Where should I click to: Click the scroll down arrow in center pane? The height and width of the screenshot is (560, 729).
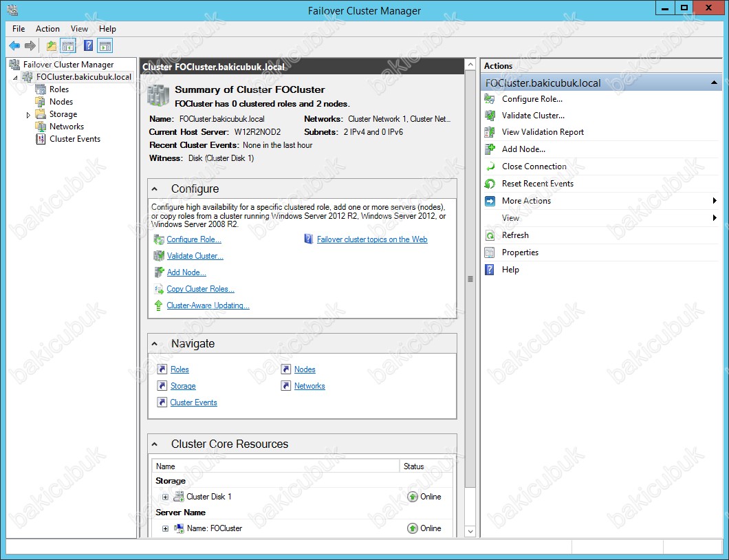470,532
